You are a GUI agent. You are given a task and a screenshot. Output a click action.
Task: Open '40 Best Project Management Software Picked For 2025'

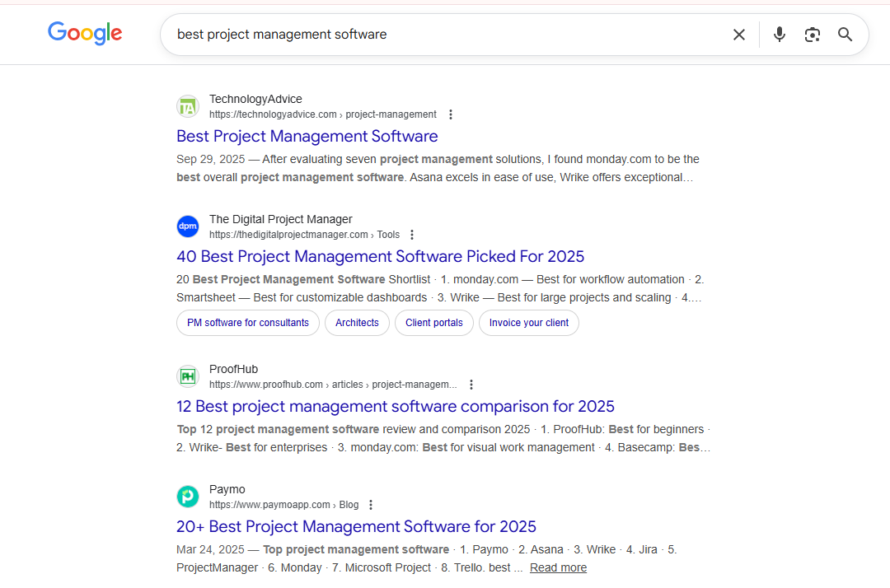tap(380, 256)
